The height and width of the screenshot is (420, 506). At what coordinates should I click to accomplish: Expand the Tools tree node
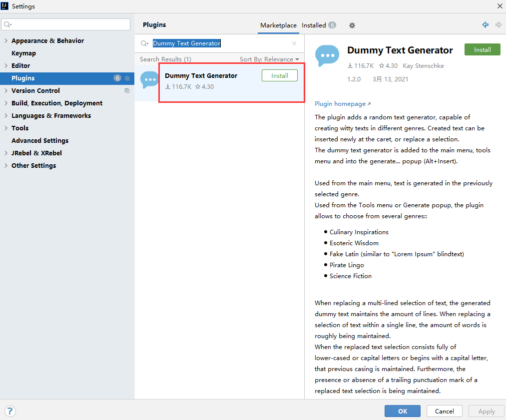[5, 128]
